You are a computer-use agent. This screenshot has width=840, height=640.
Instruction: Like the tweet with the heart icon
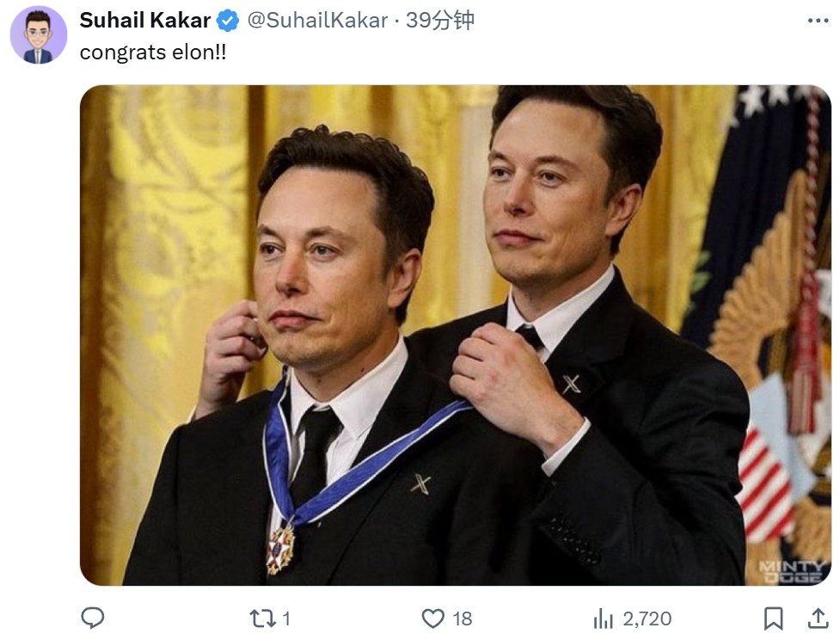click(x=432, y=618)
